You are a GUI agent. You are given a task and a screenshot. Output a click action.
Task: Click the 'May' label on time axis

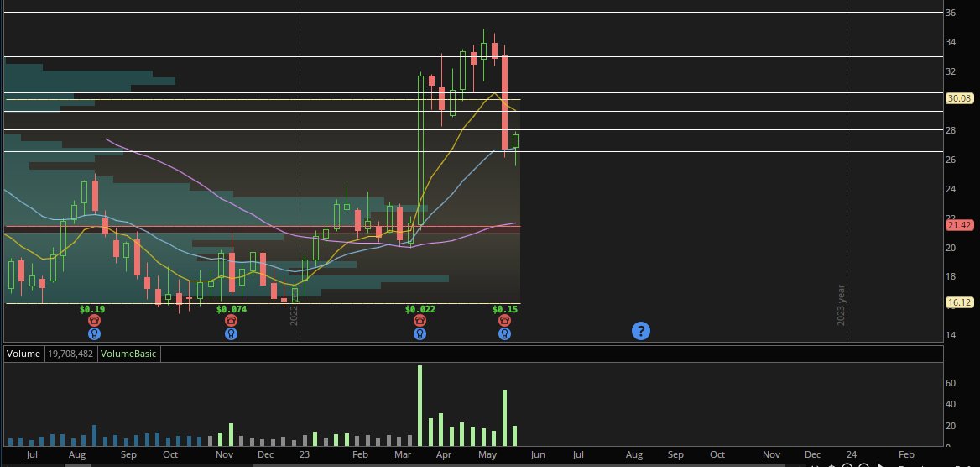click(x=487, y=454)
